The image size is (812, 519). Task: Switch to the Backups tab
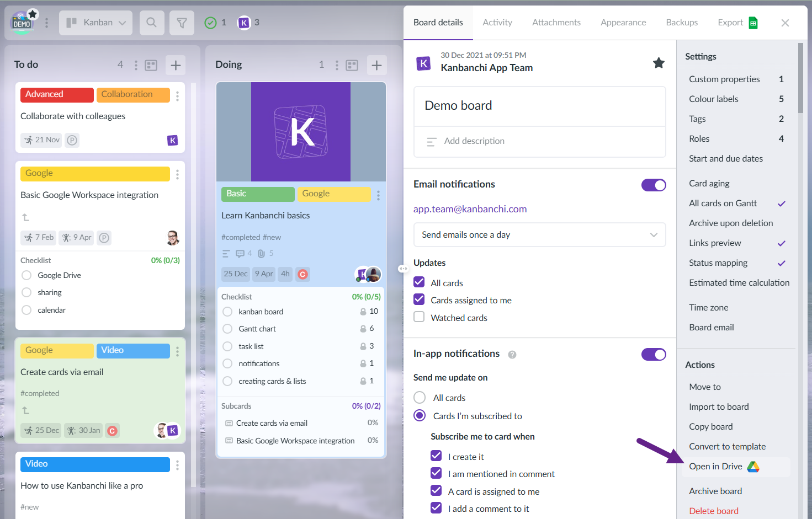682,23
